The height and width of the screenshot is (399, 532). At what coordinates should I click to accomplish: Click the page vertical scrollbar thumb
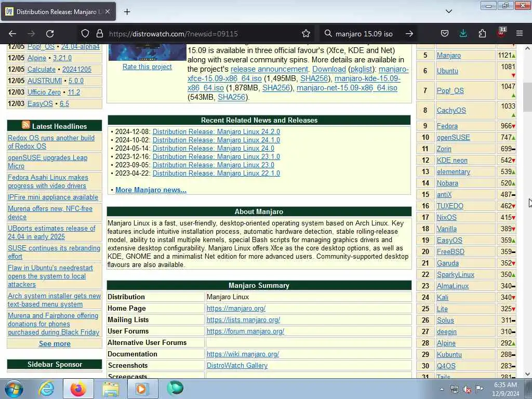[x=527, y=97]
